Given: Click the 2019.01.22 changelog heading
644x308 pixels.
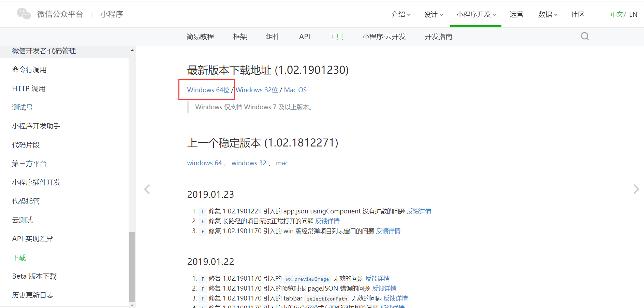Looking at the screenshot, I should coord(210,262).
